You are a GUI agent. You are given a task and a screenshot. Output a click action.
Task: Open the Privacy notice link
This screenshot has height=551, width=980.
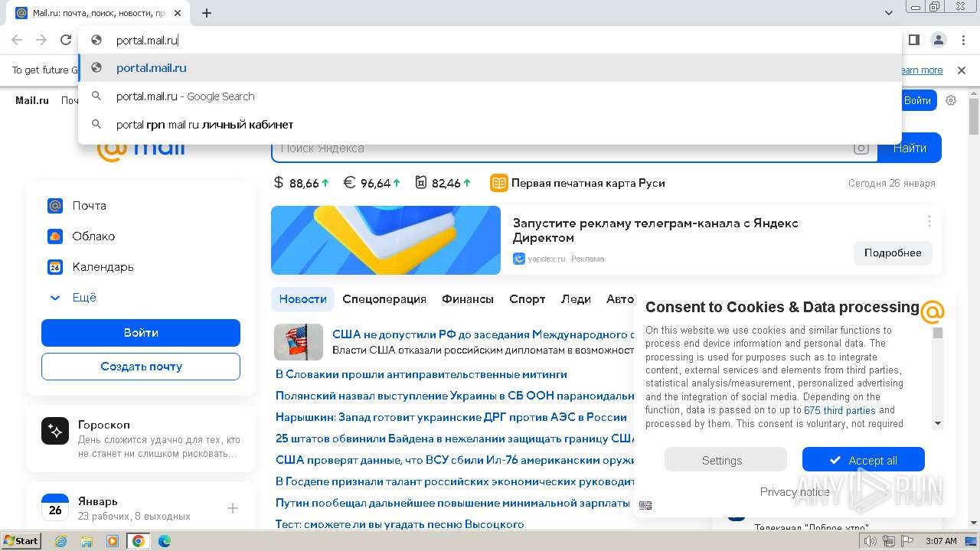pos(795,492)
